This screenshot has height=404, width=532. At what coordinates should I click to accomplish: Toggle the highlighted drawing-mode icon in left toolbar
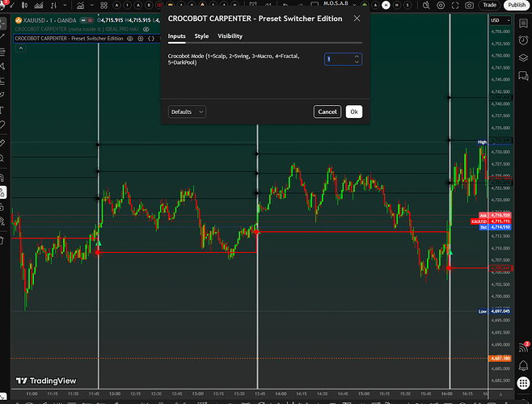click(2, 192)
